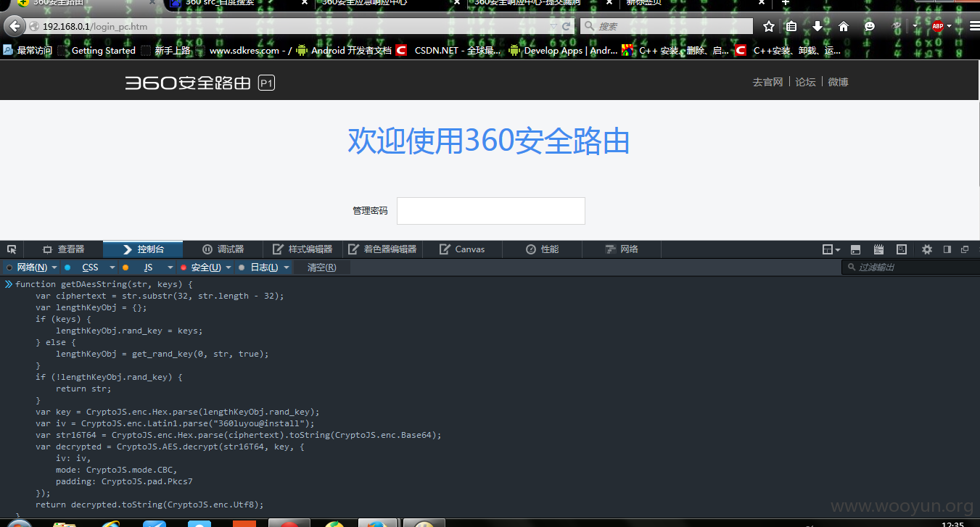Open the downloads arrow icon
This screenshot has width=980, height=527.
[x=818, y=26]
